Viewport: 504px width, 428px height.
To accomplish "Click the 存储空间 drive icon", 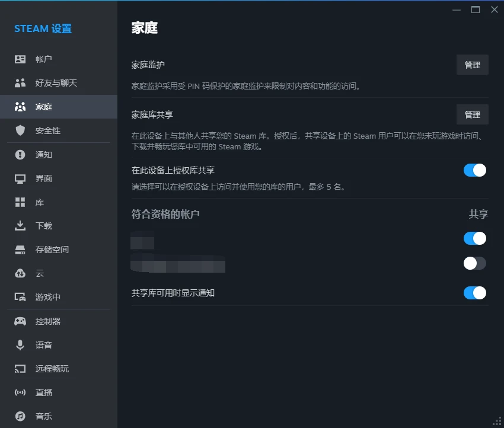I will pyautogui.click(x=20, y=250).
